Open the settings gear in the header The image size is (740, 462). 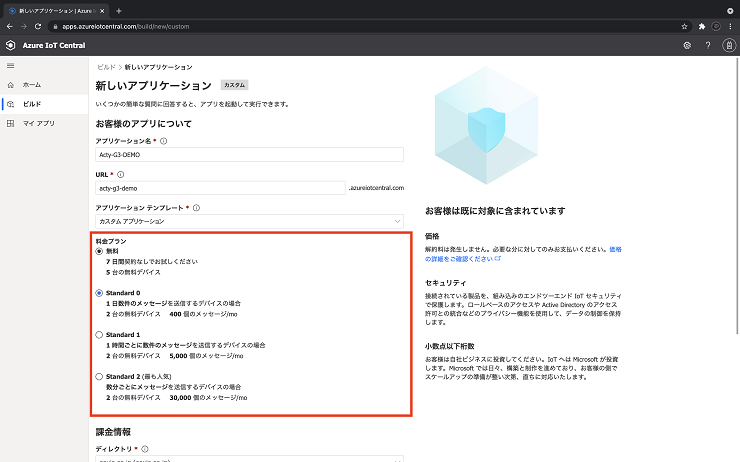tap(687, 45)
